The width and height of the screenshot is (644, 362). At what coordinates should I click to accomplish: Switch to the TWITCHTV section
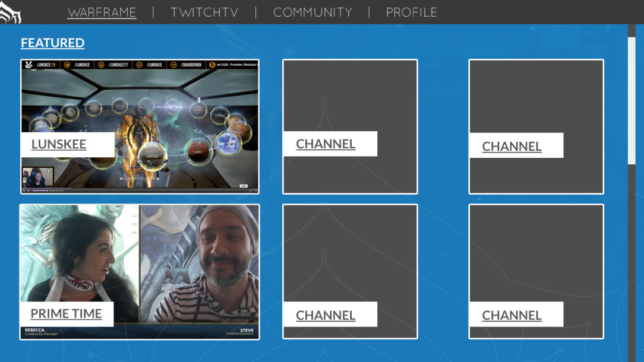pos(204,12)
